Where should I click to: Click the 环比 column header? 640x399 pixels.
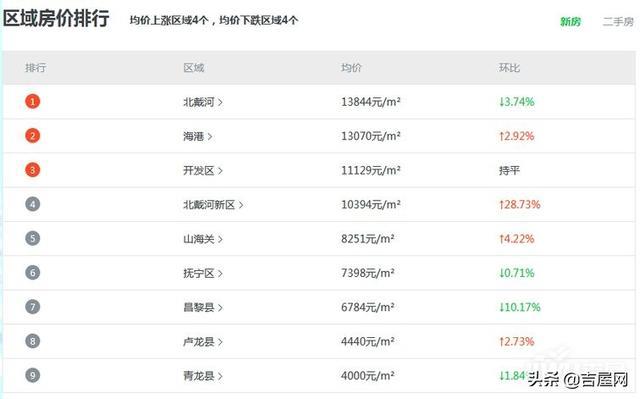(x=509, y=68)
